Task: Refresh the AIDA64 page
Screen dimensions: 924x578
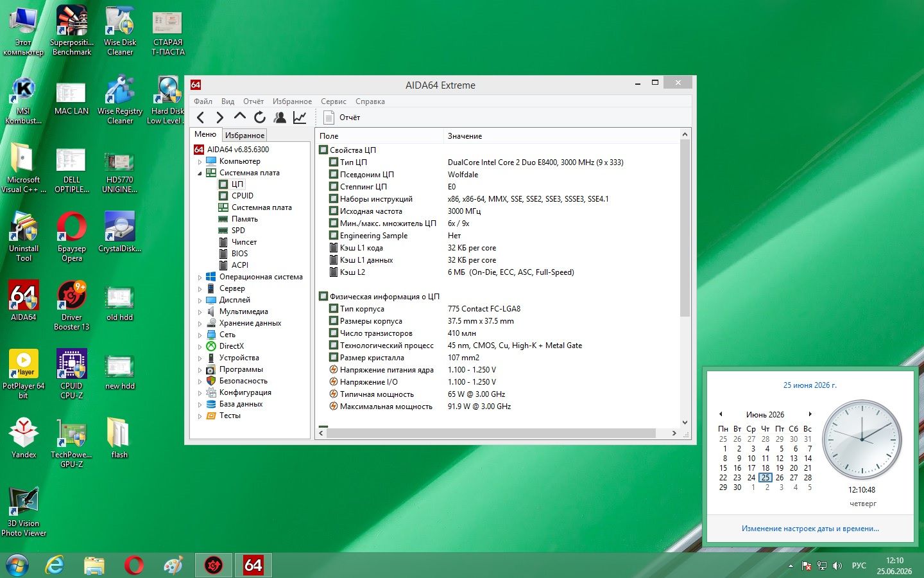Action: [260, 117]
